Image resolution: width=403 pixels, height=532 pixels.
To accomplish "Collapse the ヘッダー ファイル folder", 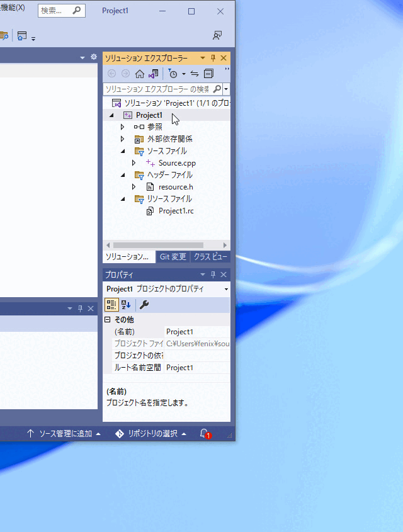I will (x=123, y=175).
